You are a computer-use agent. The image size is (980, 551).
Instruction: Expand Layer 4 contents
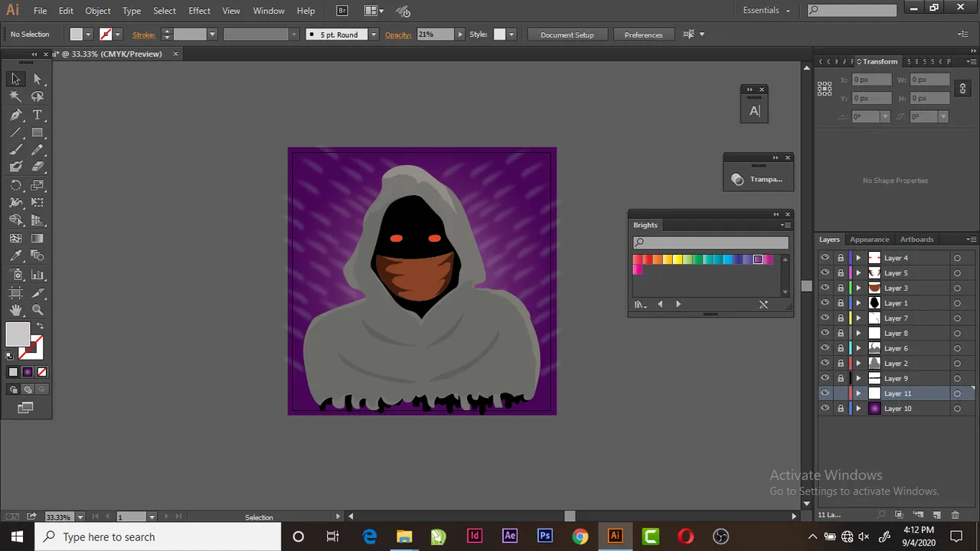(858, 258)
